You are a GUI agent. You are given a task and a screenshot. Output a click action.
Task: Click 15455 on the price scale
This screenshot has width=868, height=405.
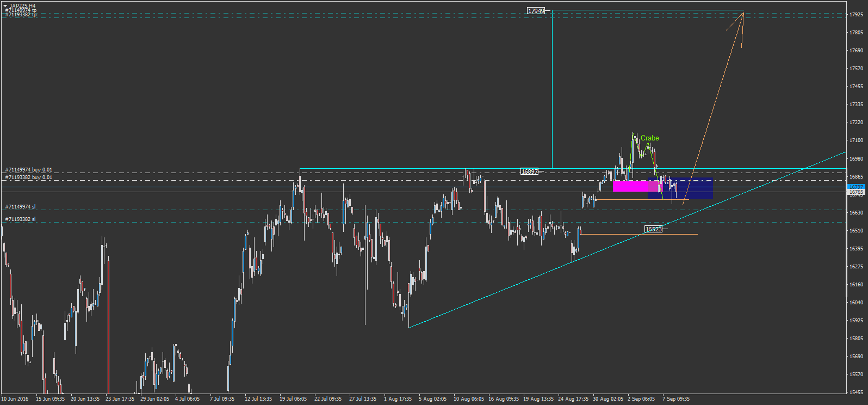[x=856, y=392]
